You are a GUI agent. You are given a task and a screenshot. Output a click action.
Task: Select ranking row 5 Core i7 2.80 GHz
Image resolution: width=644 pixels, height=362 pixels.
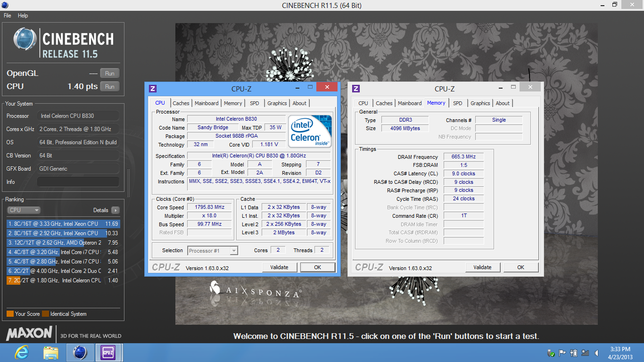point(63,262)
